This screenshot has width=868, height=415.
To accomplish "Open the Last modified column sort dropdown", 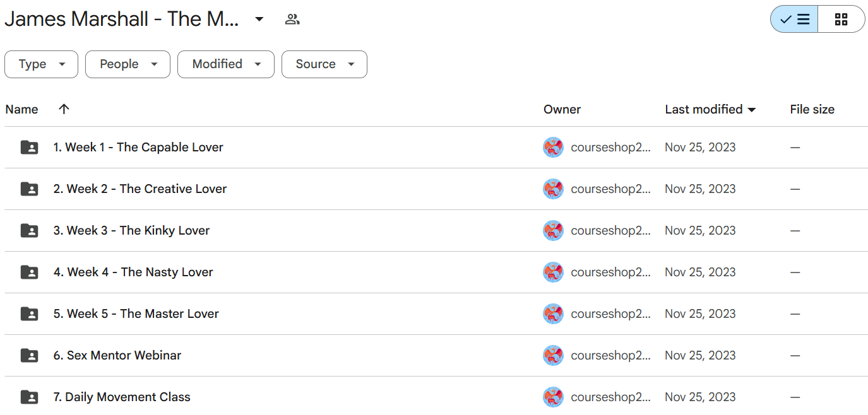I will [752, 110].
